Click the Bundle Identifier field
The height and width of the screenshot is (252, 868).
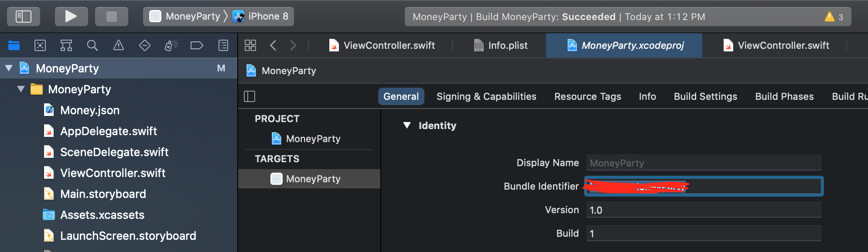pyautogui.click(x=704, y=187)
